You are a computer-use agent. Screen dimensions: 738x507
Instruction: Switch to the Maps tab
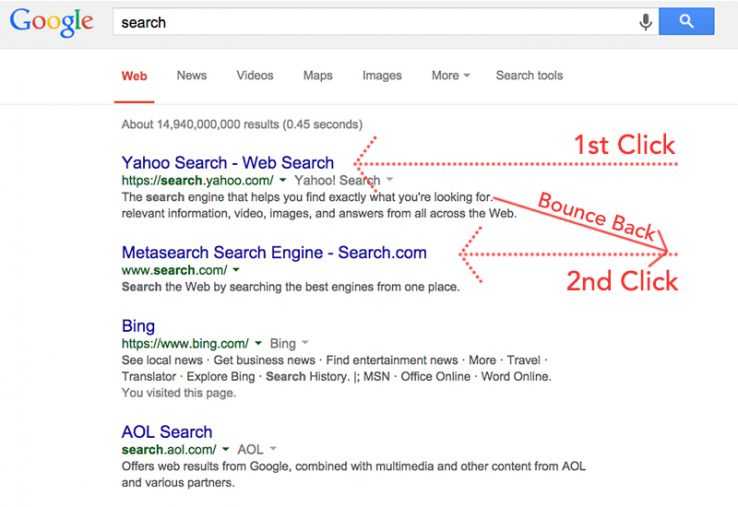(318, 76)
